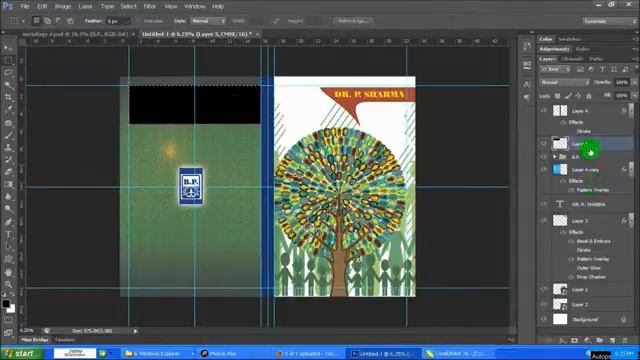
Task: Toggle visibility of Layer 2
Action: [x=544, y=304]
